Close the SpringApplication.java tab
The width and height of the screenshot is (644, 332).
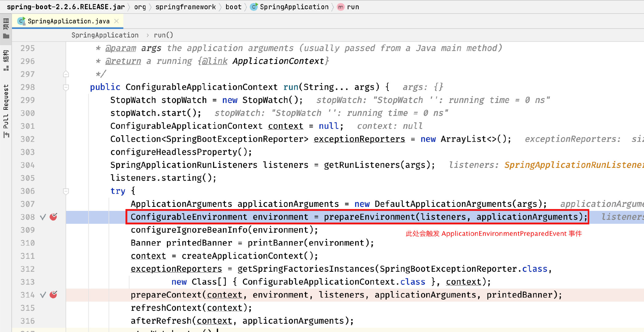point(117,21)
